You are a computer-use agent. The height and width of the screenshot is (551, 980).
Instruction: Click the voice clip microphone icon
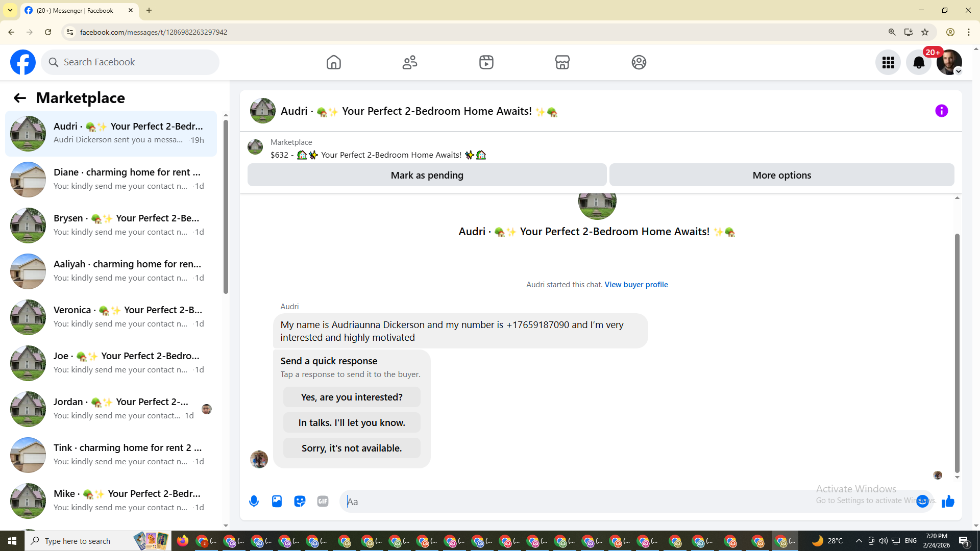(254, 502)
